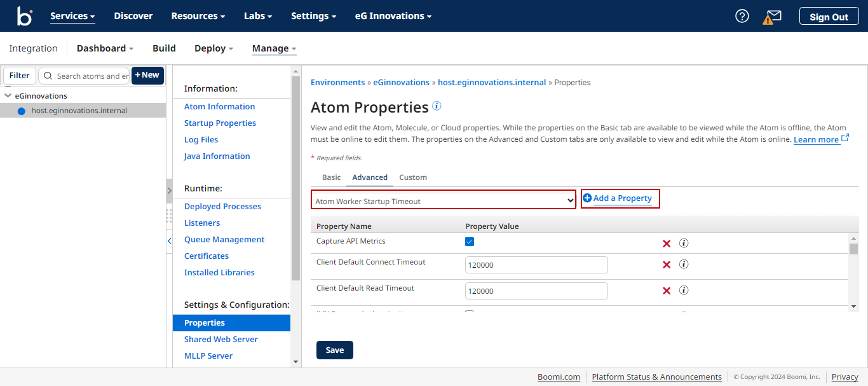The image size is (868, 386).
Task: Click the New button
Action: point(147,75)
